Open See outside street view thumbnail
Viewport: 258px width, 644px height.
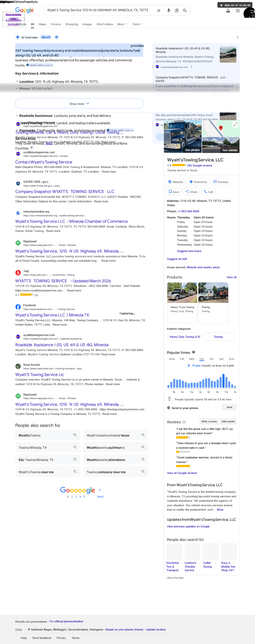221,145
